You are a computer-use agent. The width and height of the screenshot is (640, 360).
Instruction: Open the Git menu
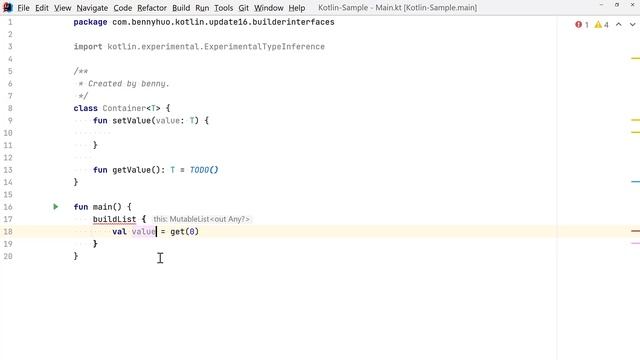tap(244, 8)
